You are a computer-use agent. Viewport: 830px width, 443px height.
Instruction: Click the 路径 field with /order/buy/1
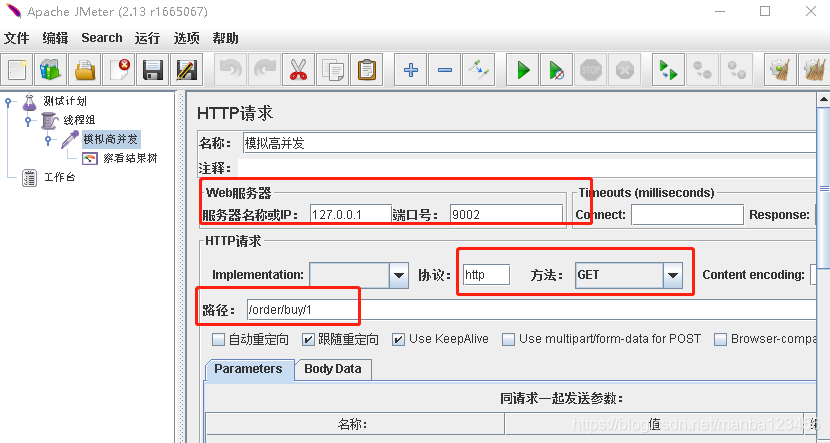(531, 310)
